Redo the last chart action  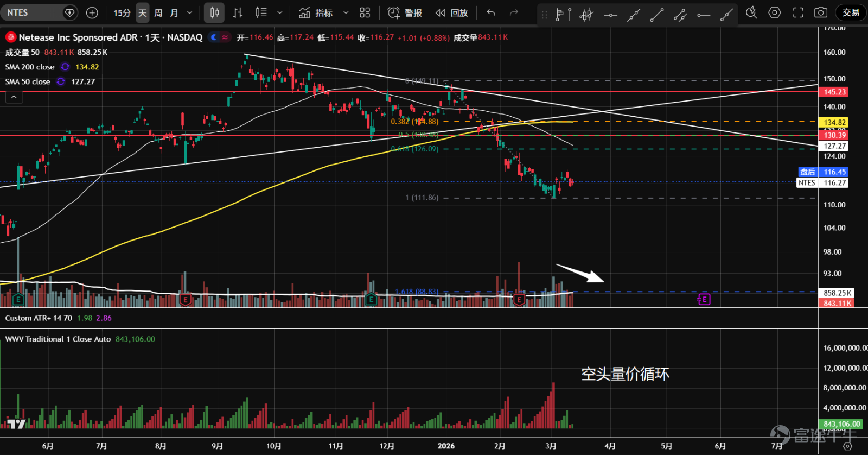click(514, 12)
